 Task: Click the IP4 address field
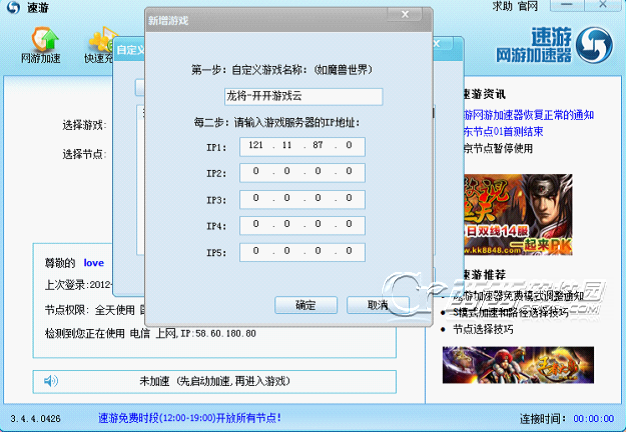pyautogui.click(x=302, y=226)
